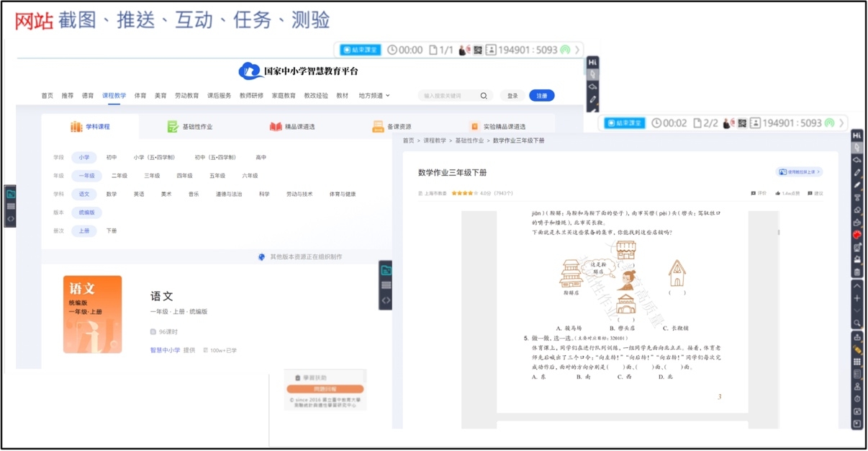
Task: Click the trash bin icon in right toolbar
Action: coord(856,272)
